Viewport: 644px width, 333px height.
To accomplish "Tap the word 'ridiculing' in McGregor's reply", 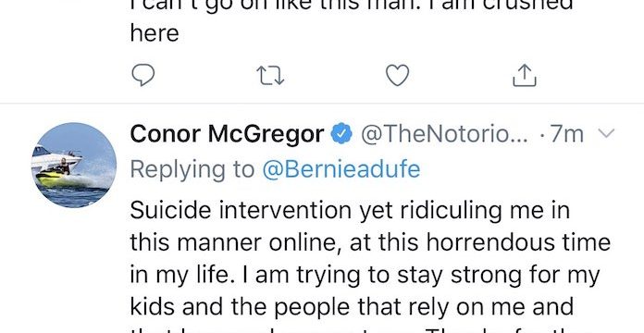I will [451, 211].
